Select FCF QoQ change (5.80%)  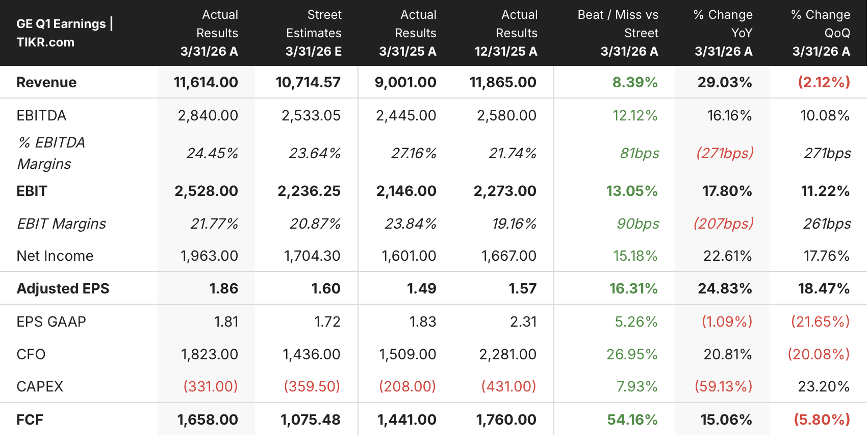pos(822,420)
